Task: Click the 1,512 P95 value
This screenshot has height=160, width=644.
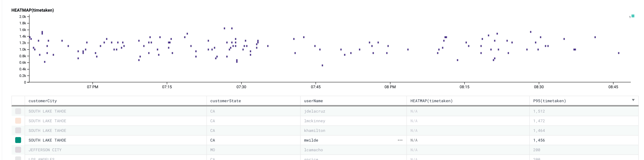Action: (539, 111)
